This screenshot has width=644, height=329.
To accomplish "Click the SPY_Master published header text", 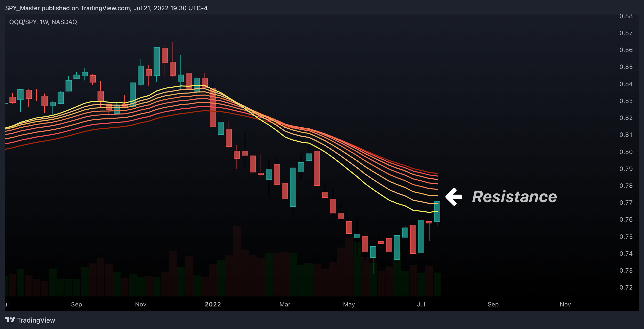I will point(106,8).
